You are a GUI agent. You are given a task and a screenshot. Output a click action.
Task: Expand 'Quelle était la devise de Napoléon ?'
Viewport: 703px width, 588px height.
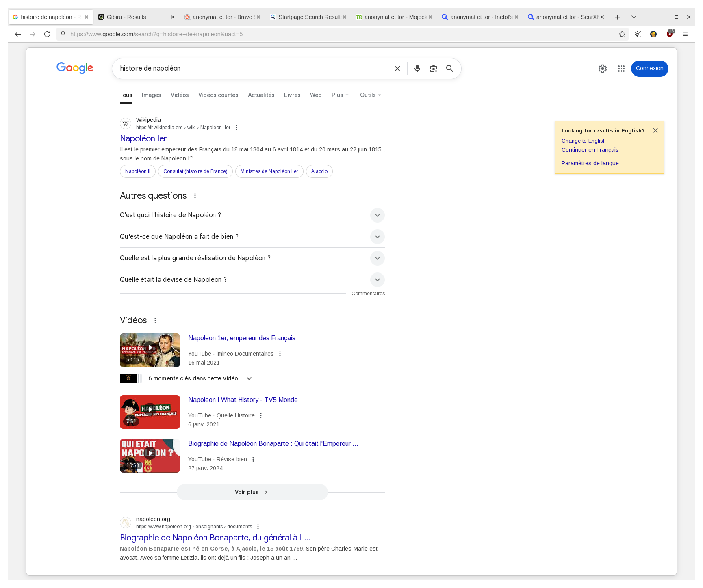point(377,279)
